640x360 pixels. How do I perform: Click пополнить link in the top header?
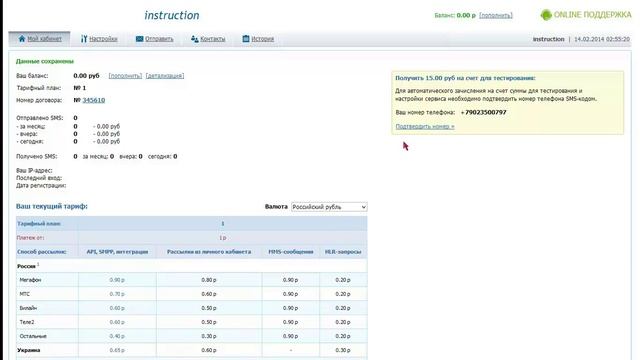tap(496, 16)
